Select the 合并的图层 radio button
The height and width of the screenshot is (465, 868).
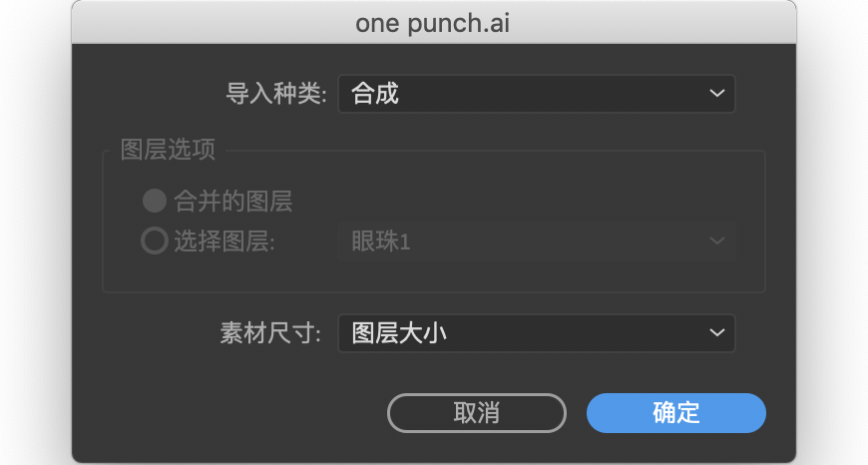[154, 202]
